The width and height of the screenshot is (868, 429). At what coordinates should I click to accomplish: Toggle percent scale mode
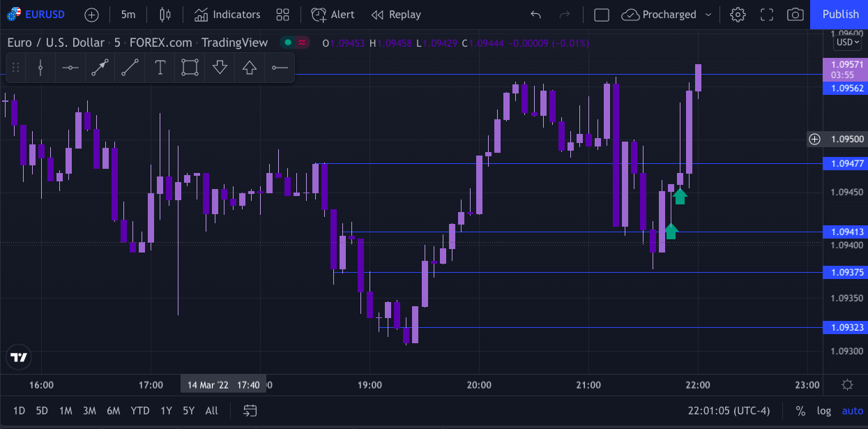coord(800,411)
